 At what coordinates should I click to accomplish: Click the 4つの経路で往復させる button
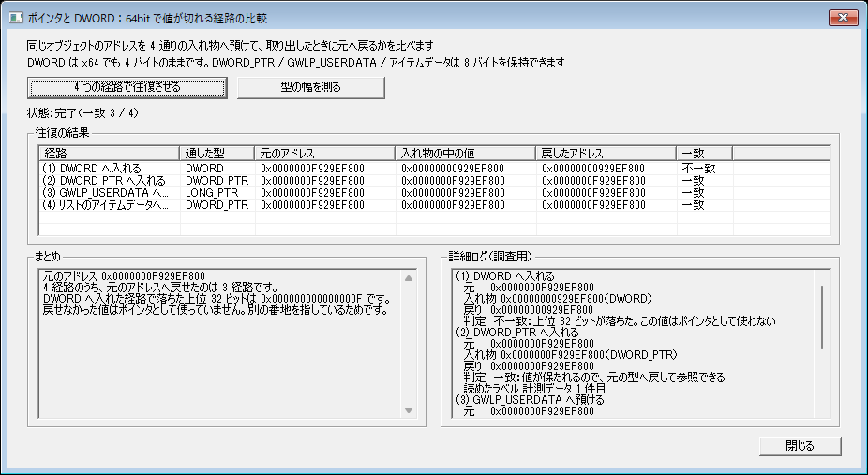[x=127, y=87]
